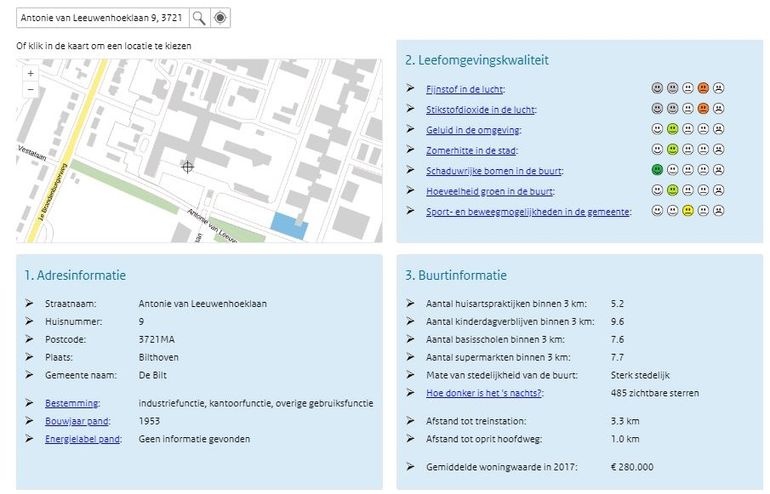The width and height of the screenshot is (770, 494).
Task: Open the Energielabel pand link
Action: tap(82, 439)
